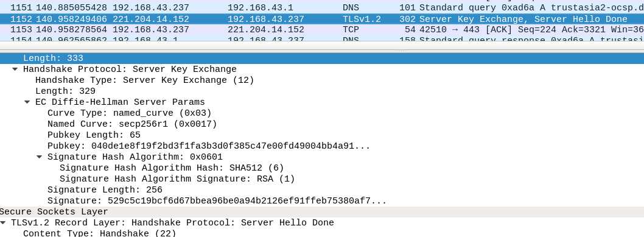The width and height of the screenshot is (644, 237).
Task: Click the pane divider between list and details
Action: (x=322, y=51)
